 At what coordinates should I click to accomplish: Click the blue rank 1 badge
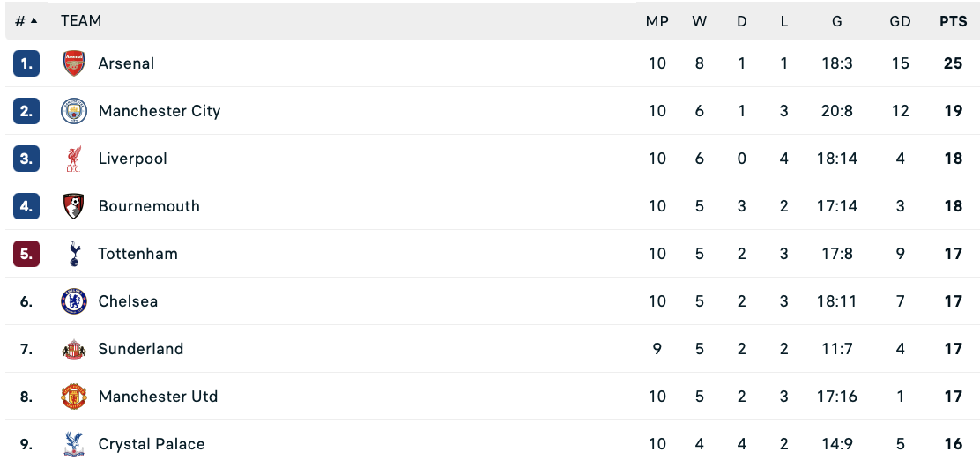pyautogui.click(x=26, y=63)
